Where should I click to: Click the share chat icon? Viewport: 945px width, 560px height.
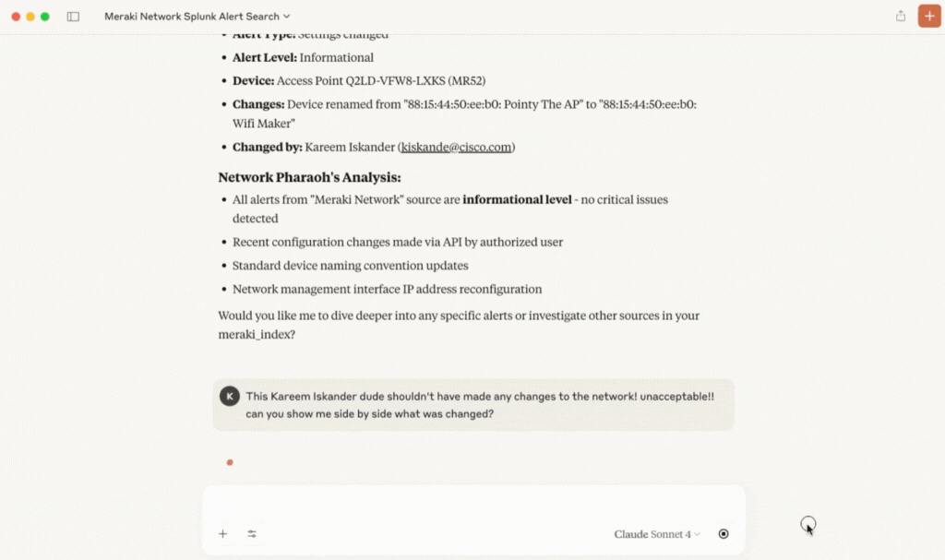[x=901, y=16]
